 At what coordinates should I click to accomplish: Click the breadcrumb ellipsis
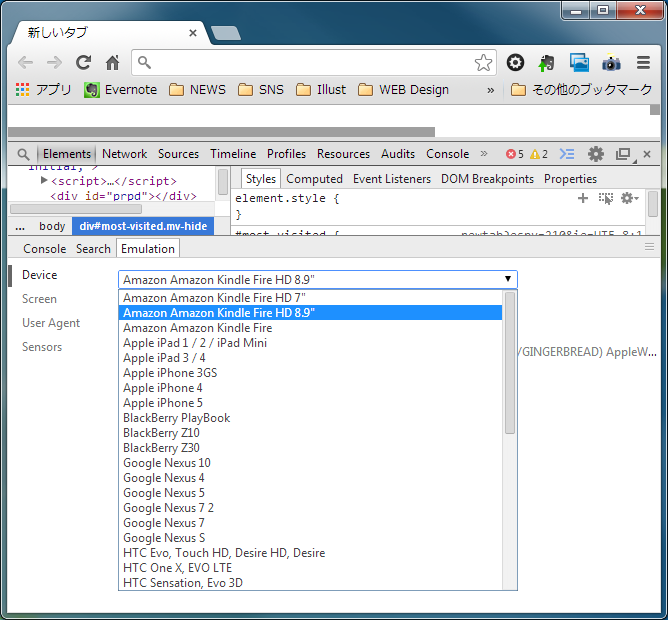[20, 226]
